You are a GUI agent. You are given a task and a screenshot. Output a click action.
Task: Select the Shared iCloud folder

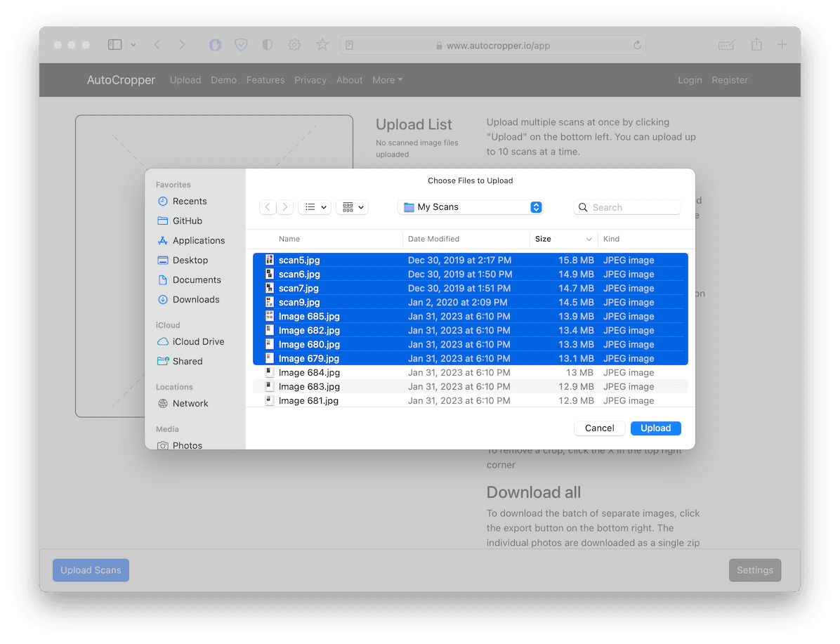pyautogui.click(x=185, y=361)
